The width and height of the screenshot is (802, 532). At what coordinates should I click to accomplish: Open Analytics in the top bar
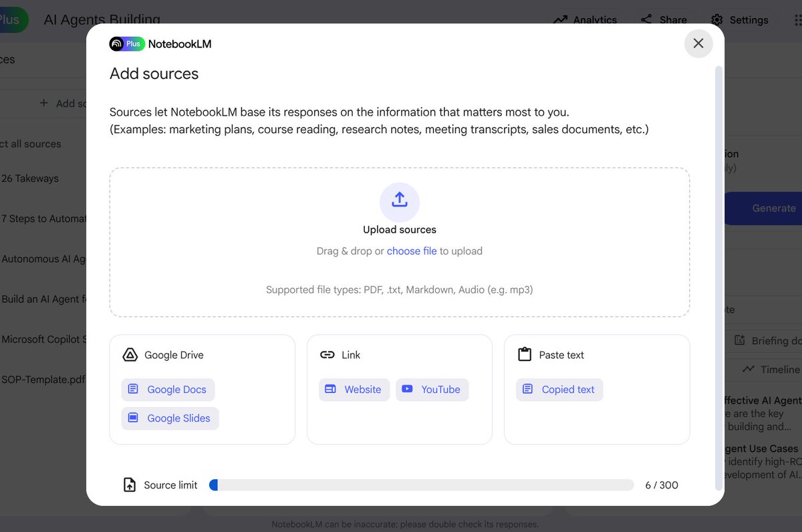click(x=585, y=20)
